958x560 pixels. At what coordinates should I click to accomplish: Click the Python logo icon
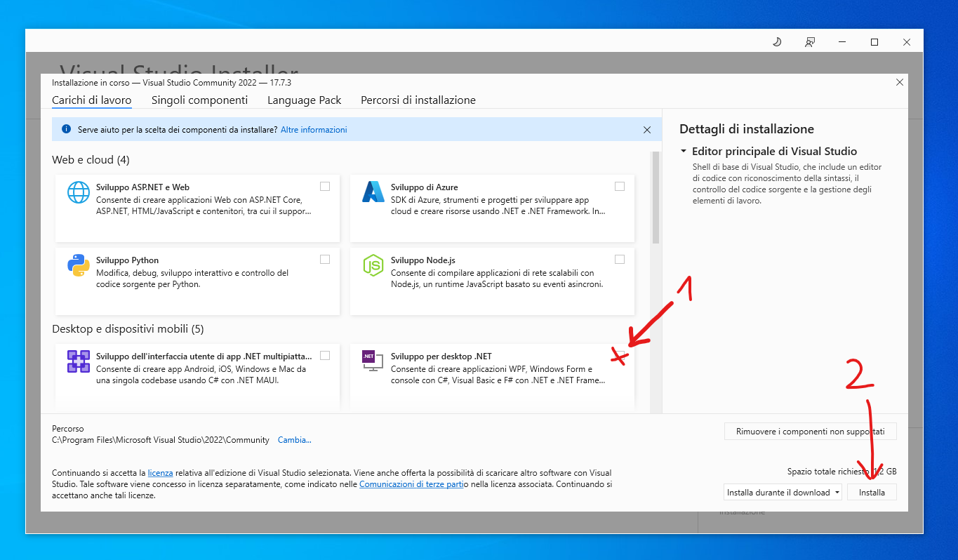tap(79, 265)
